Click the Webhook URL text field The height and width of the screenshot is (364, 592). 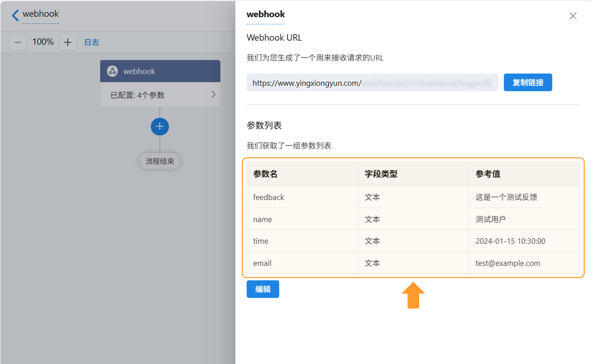pyautogui.click(x=372, y=83)
